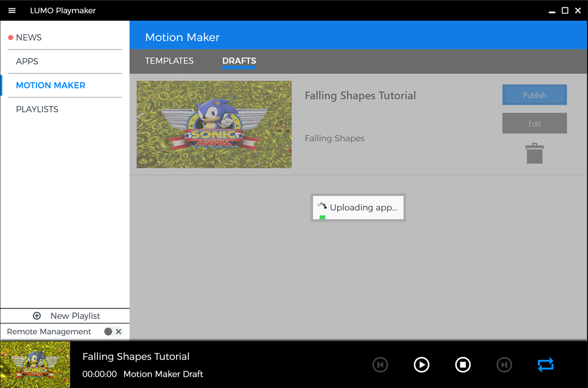This screenshot has height=388, width=588.
Task: Close the LUMO Playmaker window
Action: (x=578, y=10)
